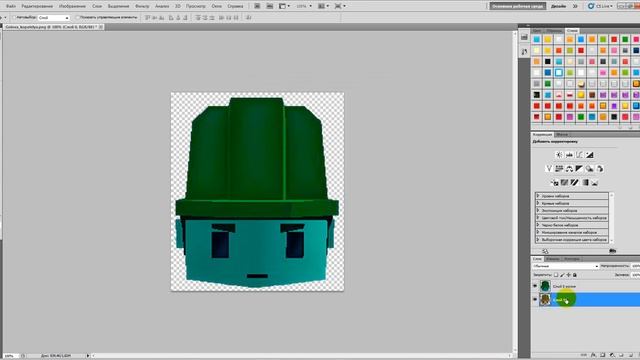Add a Black & White adjustment layer

coord(580,169)
